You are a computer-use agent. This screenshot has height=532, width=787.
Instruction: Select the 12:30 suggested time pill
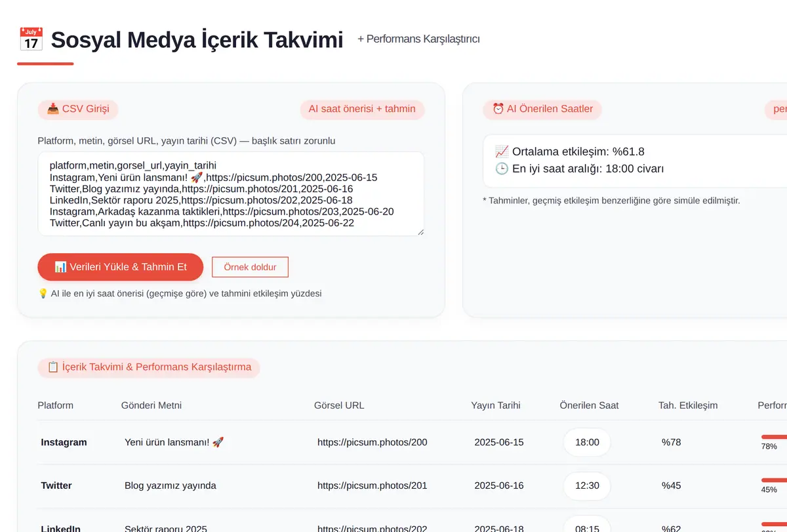(x=587, y=485)
